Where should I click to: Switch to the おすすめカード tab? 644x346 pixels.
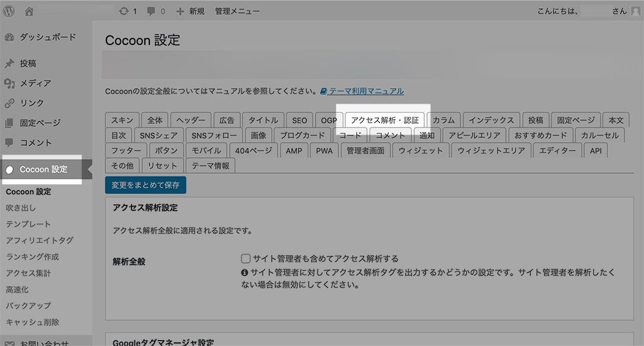click(540, 135)
